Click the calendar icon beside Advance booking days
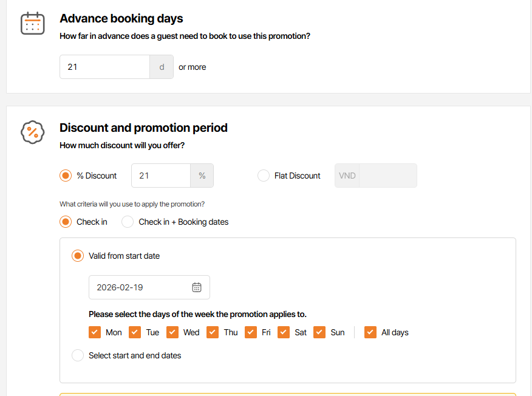Image resolution: width=532 pixels, height=396 pixels. 32,23
